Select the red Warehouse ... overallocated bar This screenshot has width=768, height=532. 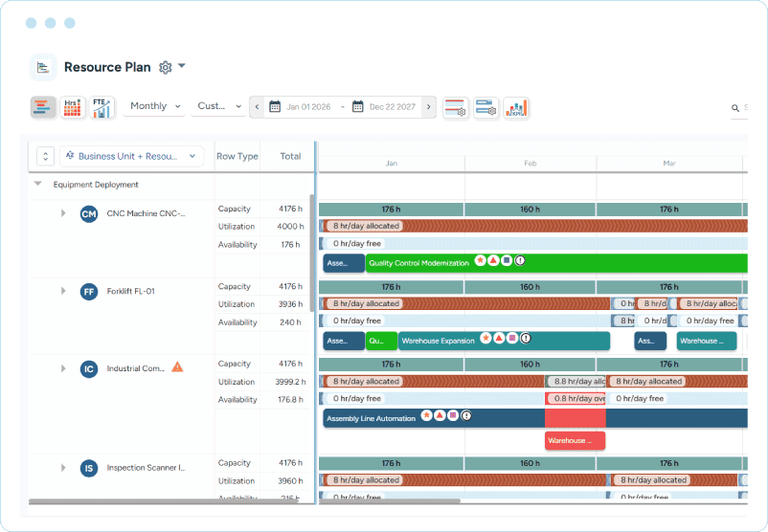575,440
